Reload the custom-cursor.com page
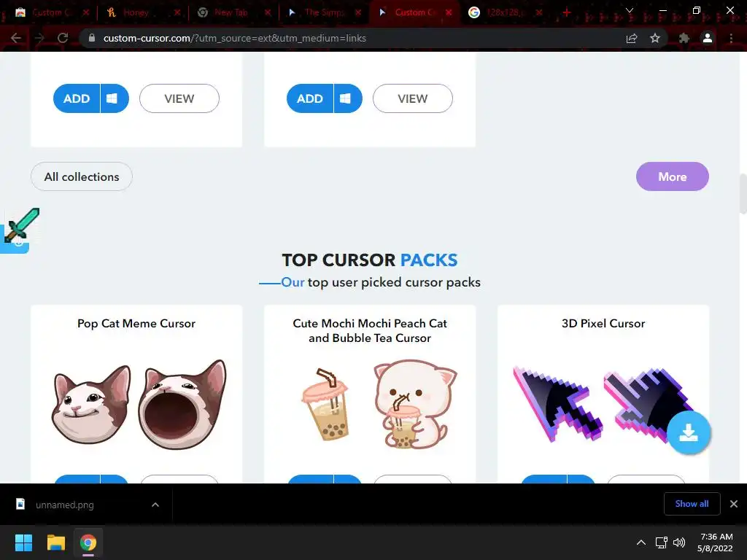Viewport: 747px width, 560px height. pos(63,38)
